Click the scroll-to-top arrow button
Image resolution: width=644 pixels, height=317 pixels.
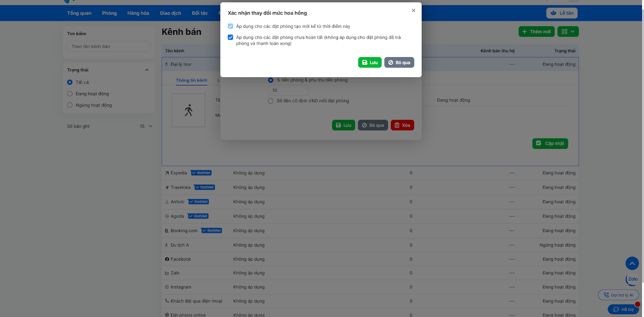(x=632, y=263)
